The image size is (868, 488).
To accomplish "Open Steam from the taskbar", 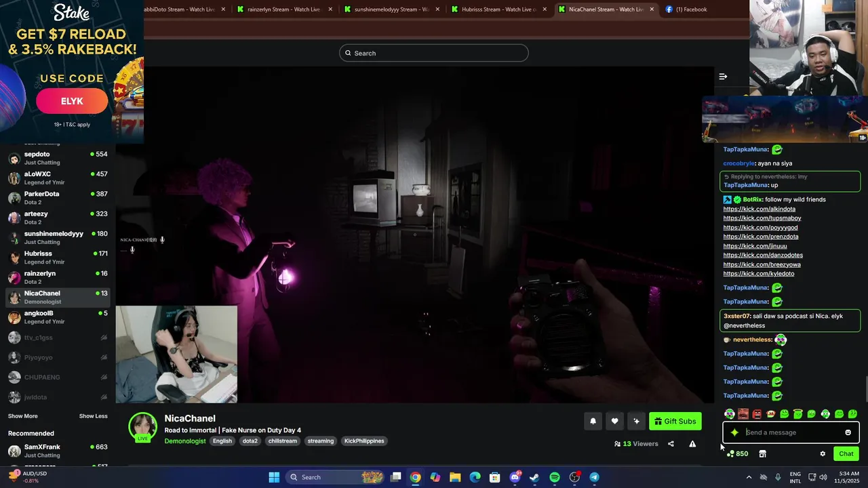I will point(534,477).
